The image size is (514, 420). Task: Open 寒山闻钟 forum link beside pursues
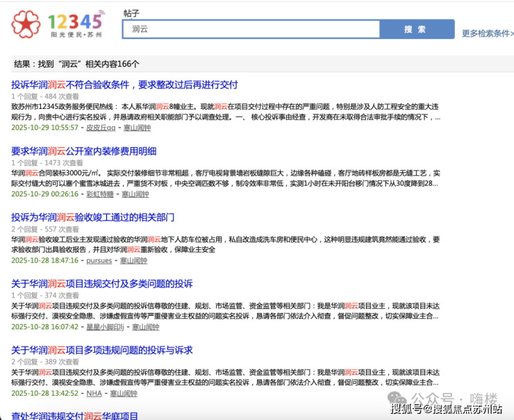(133, 260)
